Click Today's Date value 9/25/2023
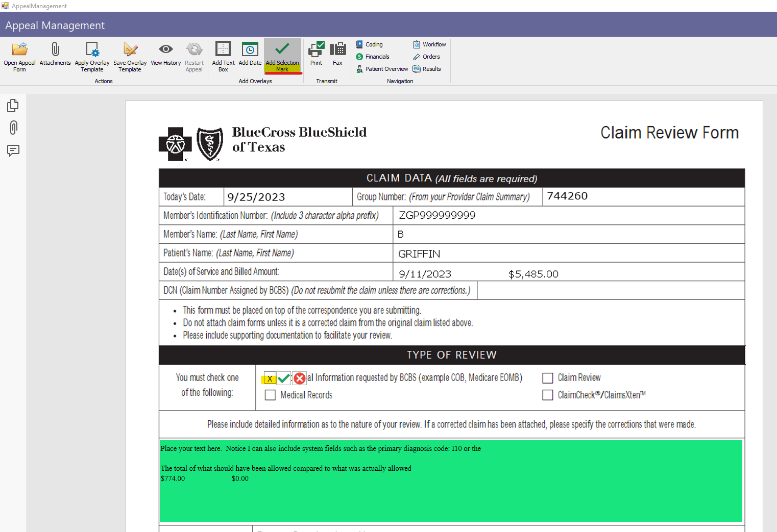777x532 pixels. coord(256,197)
